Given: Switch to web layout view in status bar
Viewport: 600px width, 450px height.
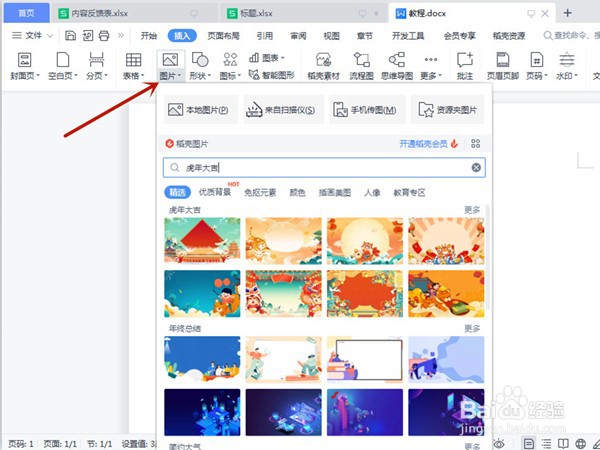Looking at the screenshot, I should (x=580, y=443).
